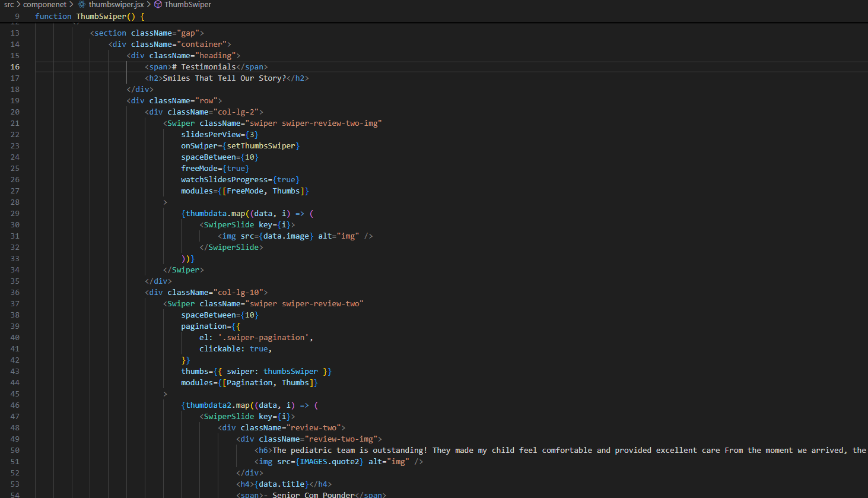Click the '# Testimonials' span text
This screenshot has width=868, height=498.
pyautogui.click(x=204, y=66)
